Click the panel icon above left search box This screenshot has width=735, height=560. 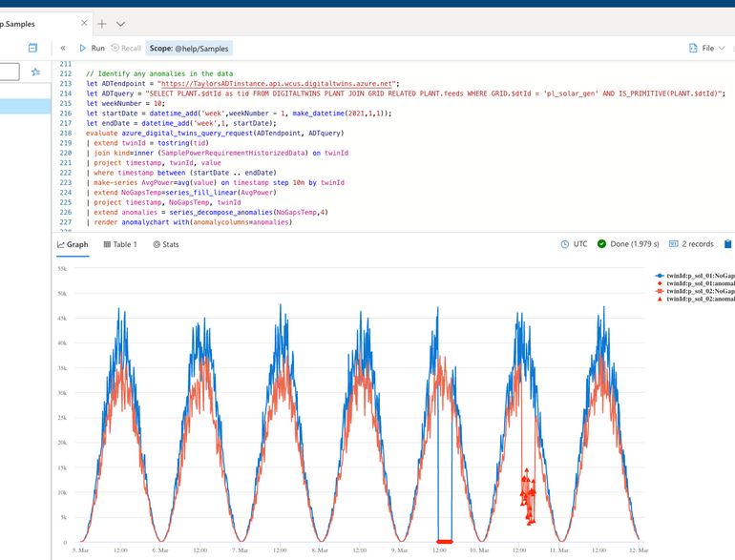pos(32,48)
